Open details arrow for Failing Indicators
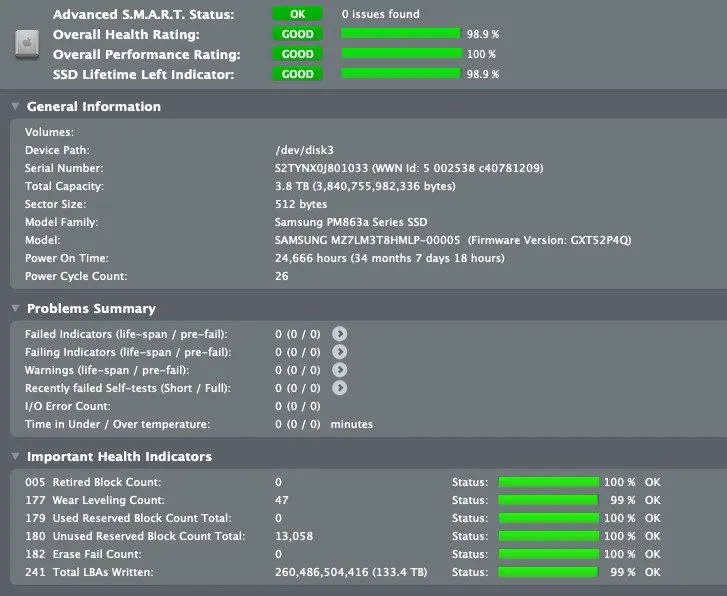This screenshot has height=596, width=727. click(339, 352)
